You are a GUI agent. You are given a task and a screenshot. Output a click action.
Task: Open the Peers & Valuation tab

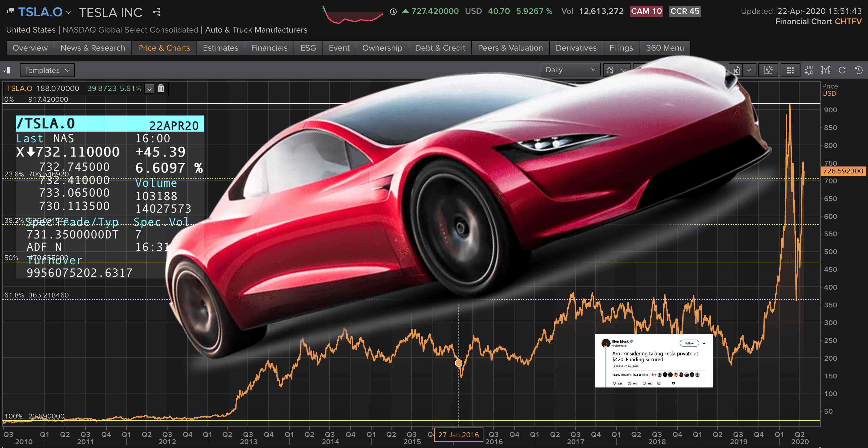click(x=511, y=48)
